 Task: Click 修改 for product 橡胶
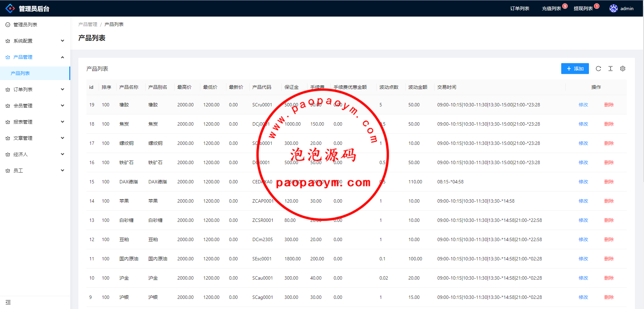point(583,105)
